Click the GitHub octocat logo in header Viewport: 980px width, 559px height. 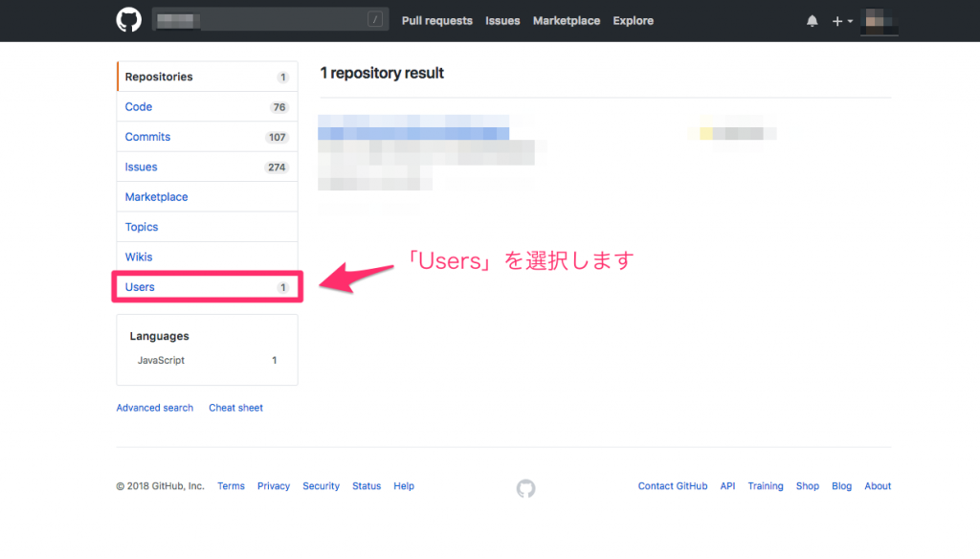click(x=129, y=19)
